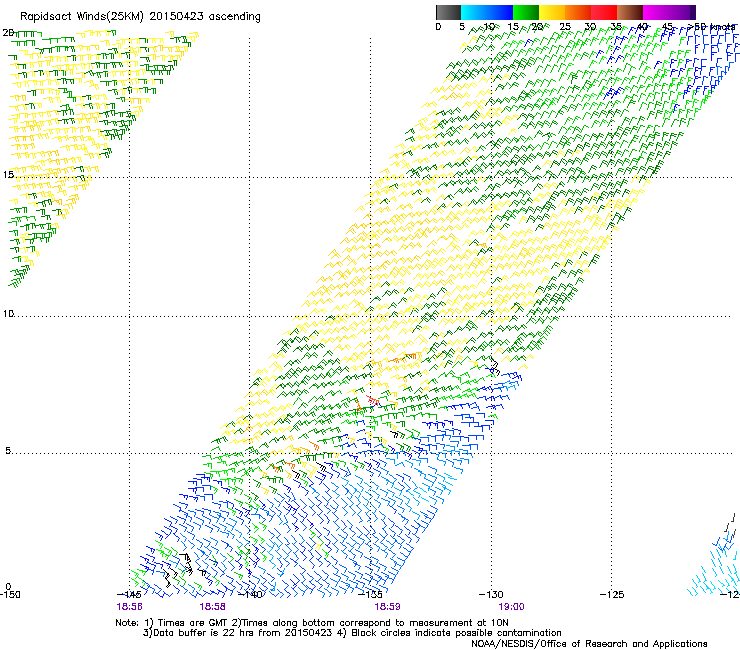Click the dark purple 45-50 knots legend swatch
740x650 pixels.
pyautogui.click(x=682, y=12)
